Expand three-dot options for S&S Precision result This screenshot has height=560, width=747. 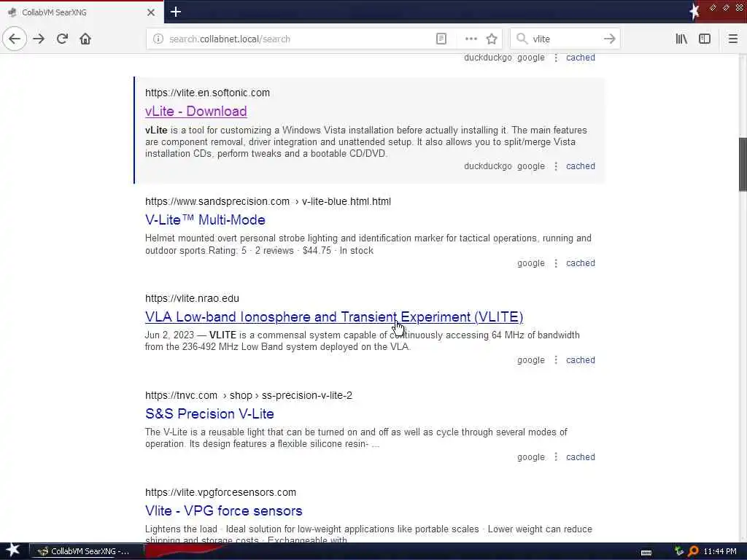[x=555, y=457]
